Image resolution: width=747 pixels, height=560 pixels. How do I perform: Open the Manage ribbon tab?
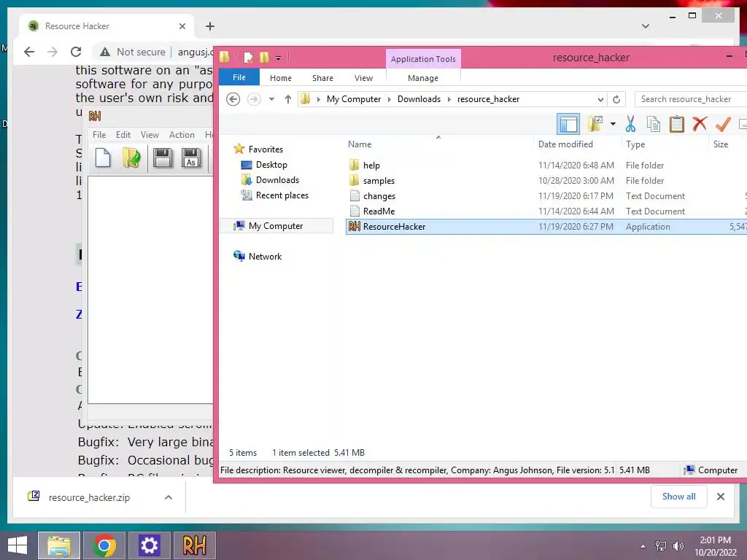(423, 78)
